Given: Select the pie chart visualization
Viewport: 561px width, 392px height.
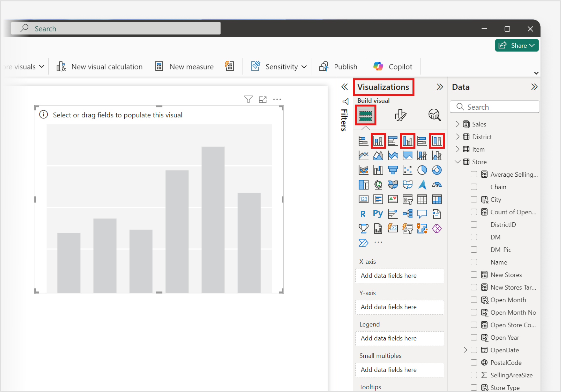Looking at the screenshot, I should [x=422, y=170].
